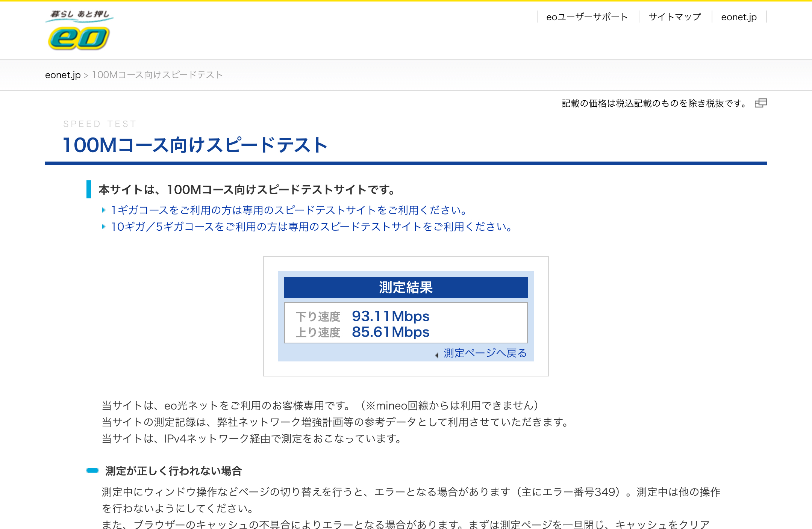Return via the 測定ページへ戻る link
Image resolution: width=812 pixels, height=529 pixels.
pos(485,353)
